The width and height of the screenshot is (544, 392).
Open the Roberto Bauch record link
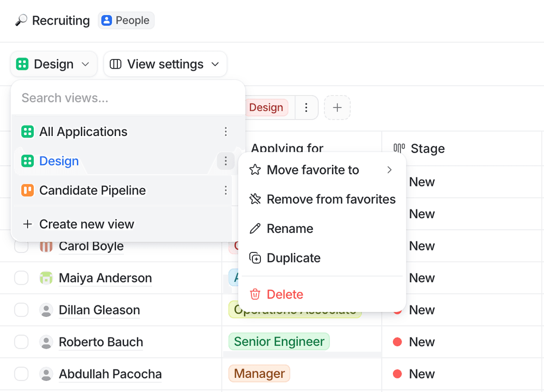coord(101,342)
